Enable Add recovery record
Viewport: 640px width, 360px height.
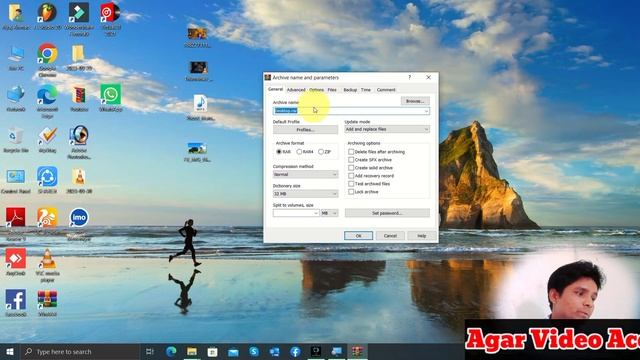(x=351, y=176)
